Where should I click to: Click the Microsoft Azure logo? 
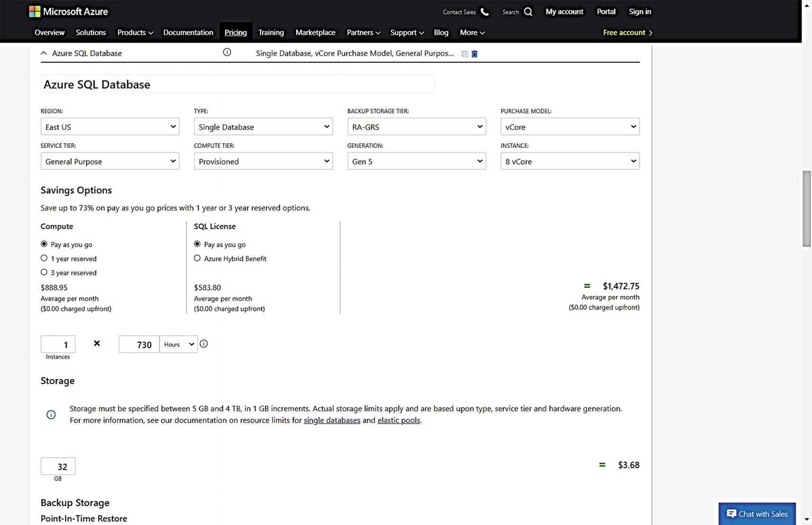click(x=69, y=11)
